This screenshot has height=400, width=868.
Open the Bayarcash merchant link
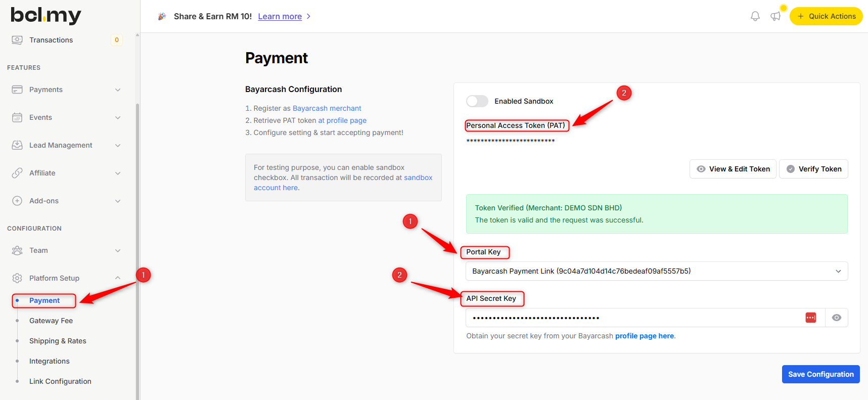(x=327, y=108)
